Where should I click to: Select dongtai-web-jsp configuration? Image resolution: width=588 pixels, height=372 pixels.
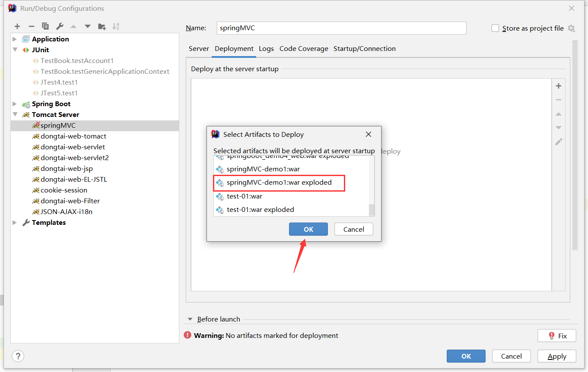95,168
